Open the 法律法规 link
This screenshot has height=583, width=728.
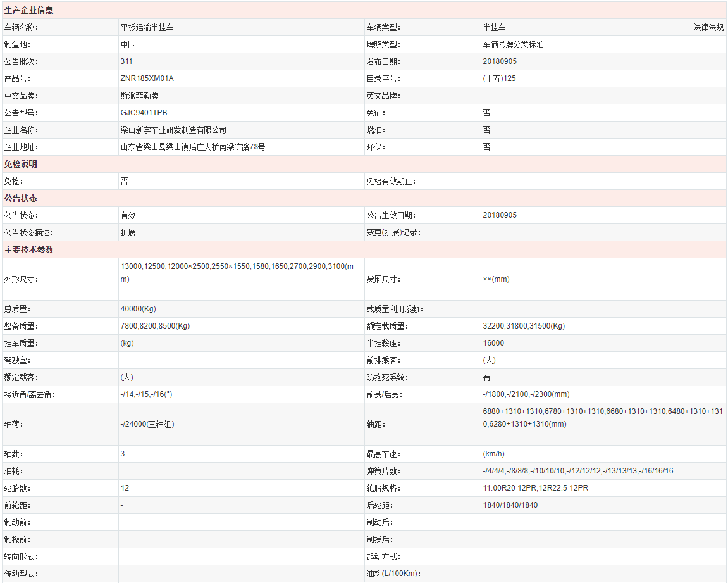(708, 28)
